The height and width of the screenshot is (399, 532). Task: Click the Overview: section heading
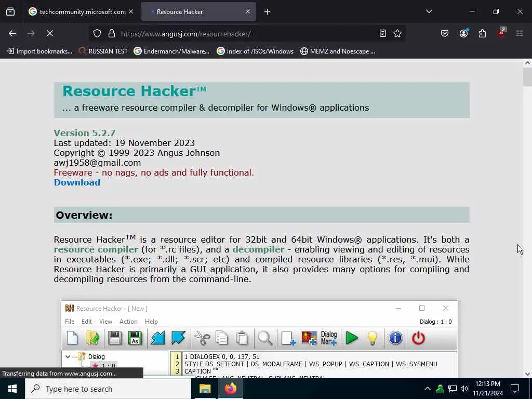coord(84,215)
